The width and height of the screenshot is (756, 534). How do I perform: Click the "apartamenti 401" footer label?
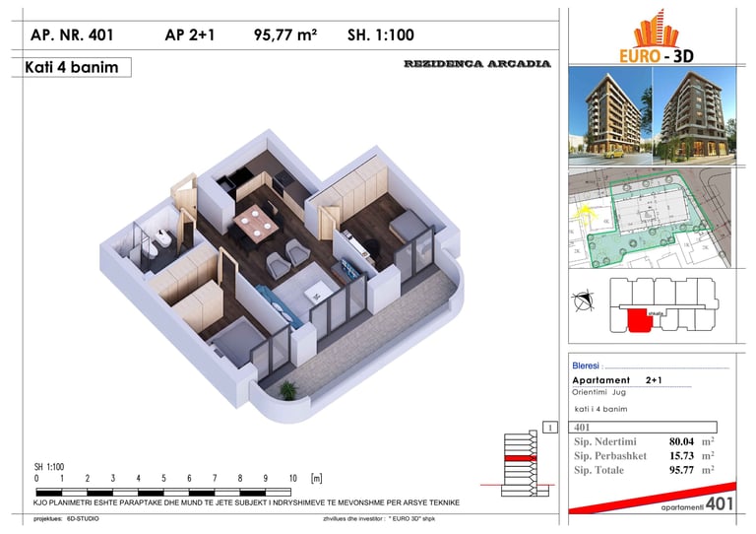[x=697, y=504]
